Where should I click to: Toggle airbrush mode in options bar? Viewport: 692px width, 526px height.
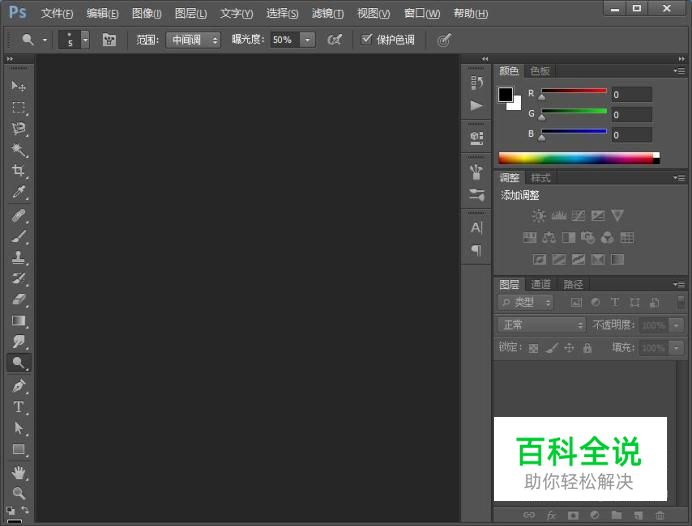point(335,40)
